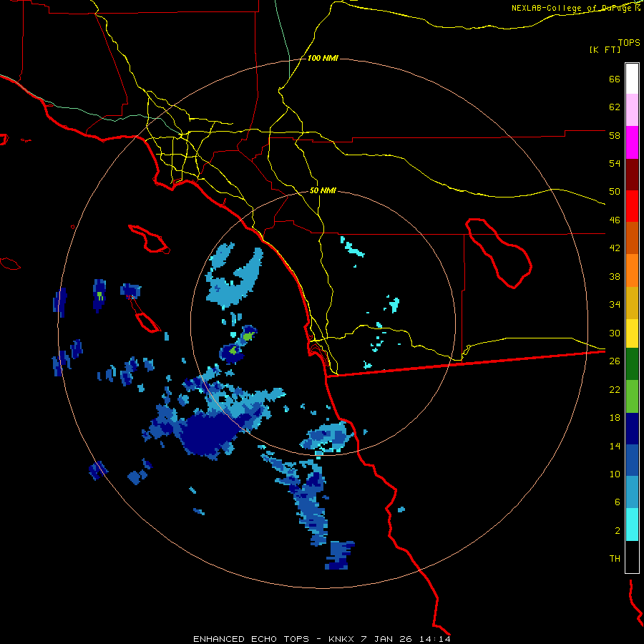
Task: Select the 2 legend value
Action: [x=617, y=531]
